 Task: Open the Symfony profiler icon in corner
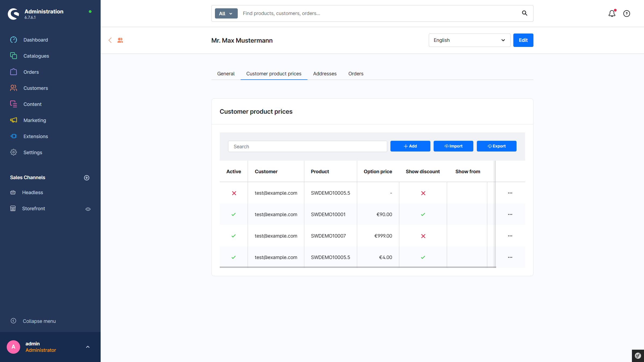638,356
